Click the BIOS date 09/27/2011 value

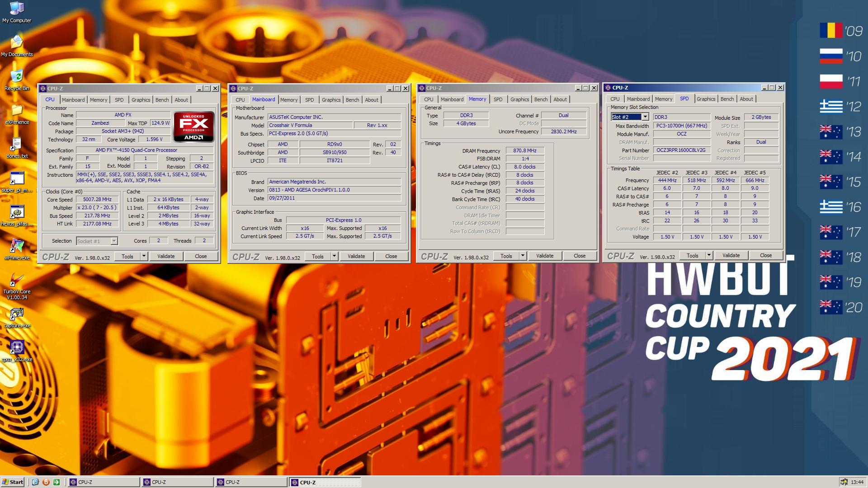click(x=334, y=198)
